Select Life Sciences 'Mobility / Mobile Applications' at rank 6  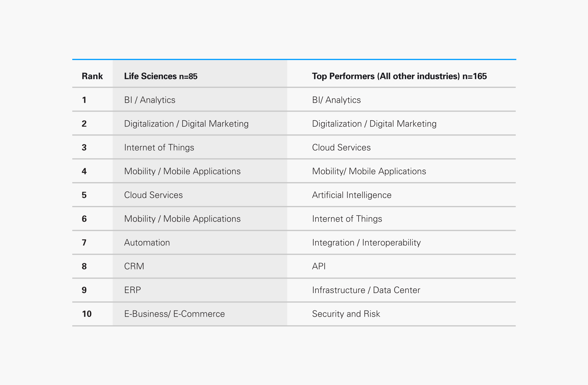pyautogui.click(x=182, y=219)
